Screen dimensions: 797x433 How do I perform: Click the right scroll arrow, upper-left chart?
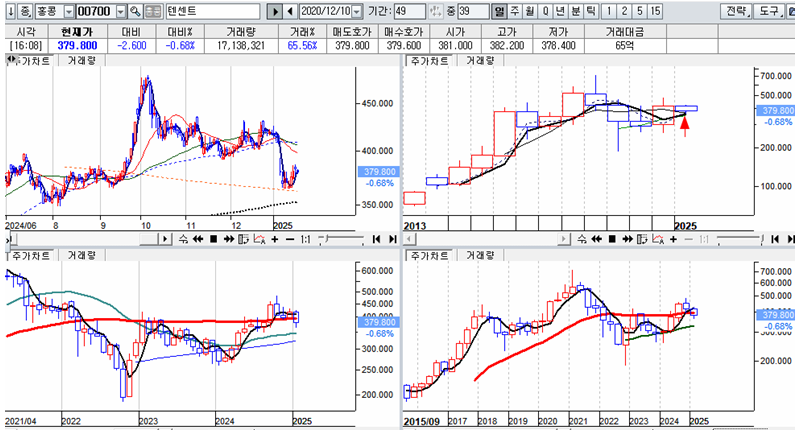point(165,239)
